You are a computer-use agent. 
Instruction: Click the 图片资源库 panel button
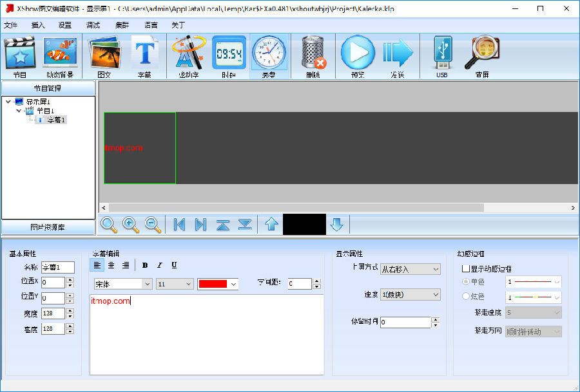point(48,227)
